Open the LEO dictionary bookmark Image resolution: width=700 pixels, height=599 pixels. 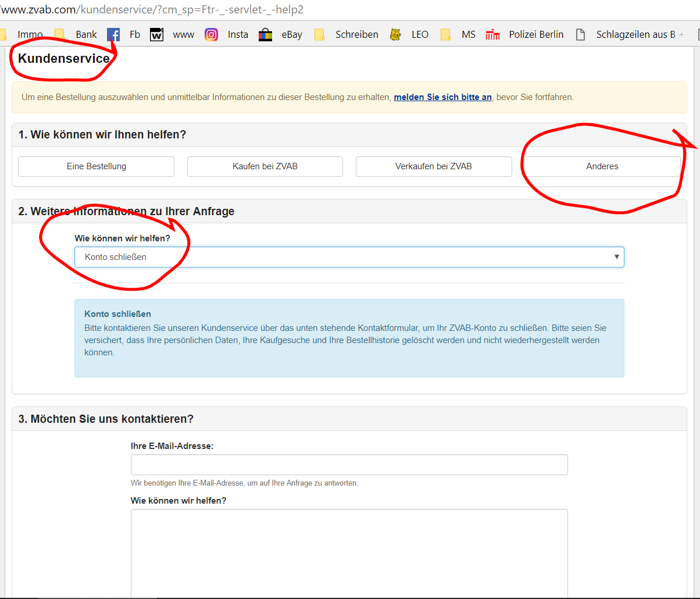409,34
